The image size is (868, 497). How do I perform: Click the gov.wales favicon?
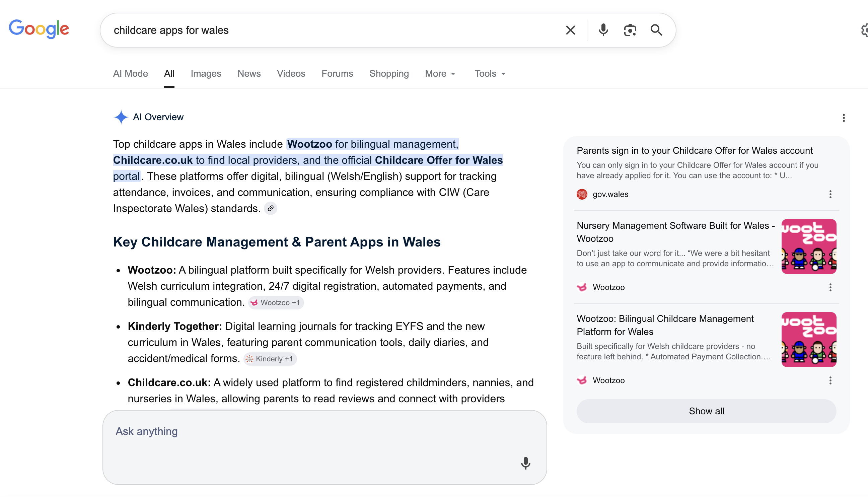582,194
